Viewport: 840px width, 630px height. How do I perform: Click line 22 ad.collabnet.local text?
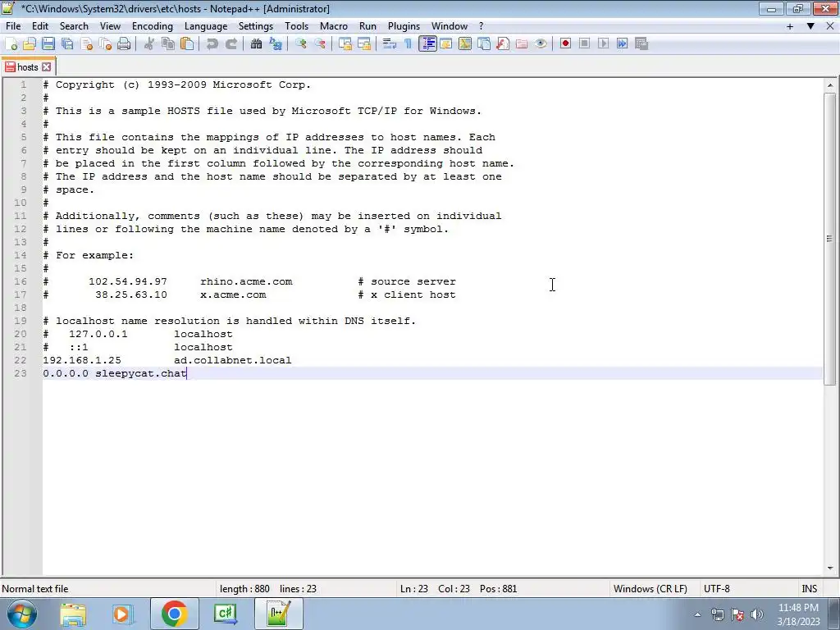[232, 361]
